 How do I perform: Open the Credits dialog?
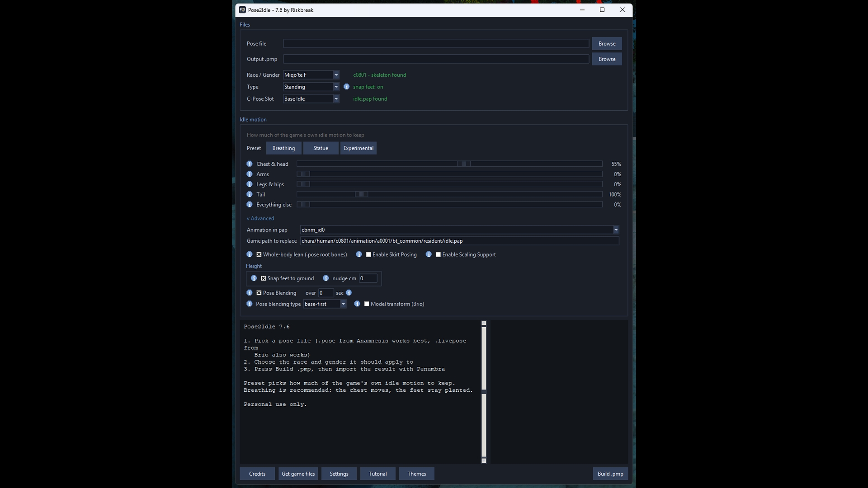[x=257, y=474]
